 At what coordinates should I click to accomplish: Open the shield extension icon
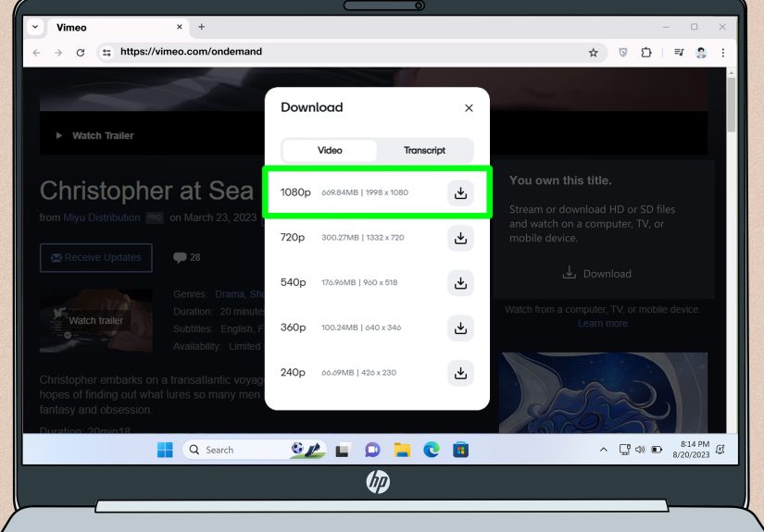point(622,52)
